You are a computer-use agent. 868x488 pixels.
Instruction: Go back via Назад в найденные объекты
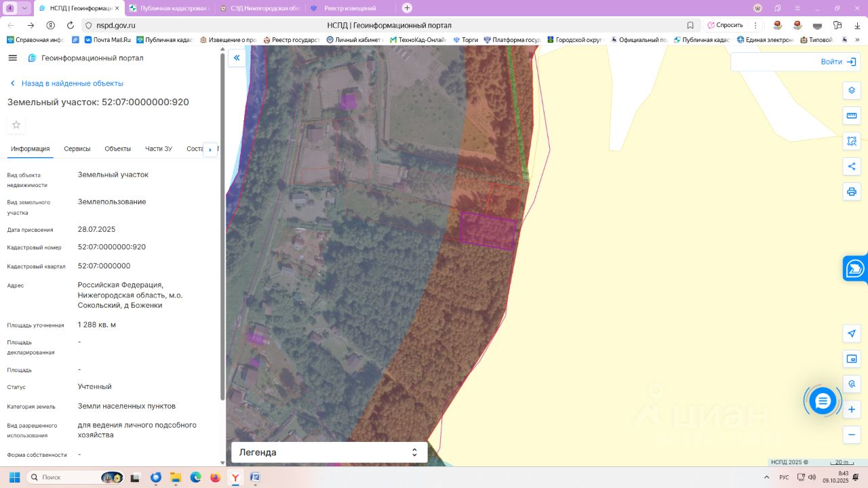click(x=66, y=83)
